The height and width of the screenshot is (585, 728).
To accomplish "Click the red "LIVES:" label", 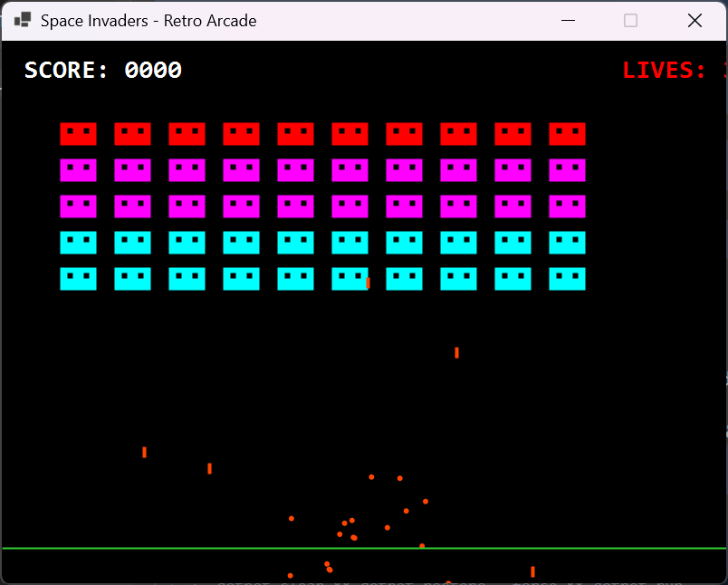I will tap(664, 70).
